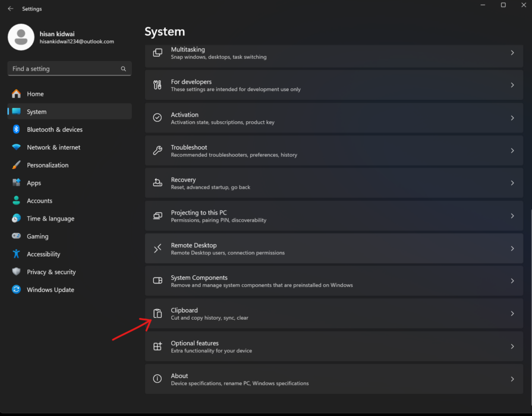Screen dimensions: 532x416
Task: Click the Personalization brush icon
Action: pos(16,165)
